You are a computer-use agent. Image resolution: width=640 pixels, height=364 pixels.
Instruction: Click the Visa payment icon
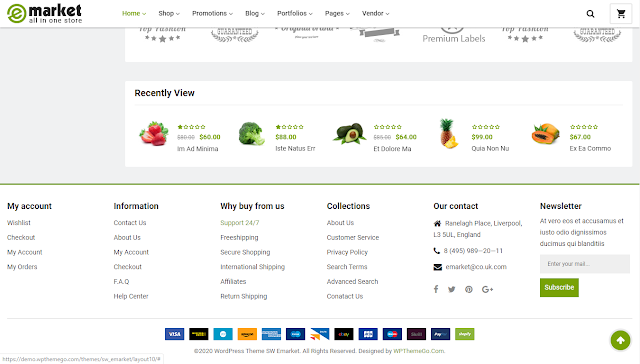[174, 334]
